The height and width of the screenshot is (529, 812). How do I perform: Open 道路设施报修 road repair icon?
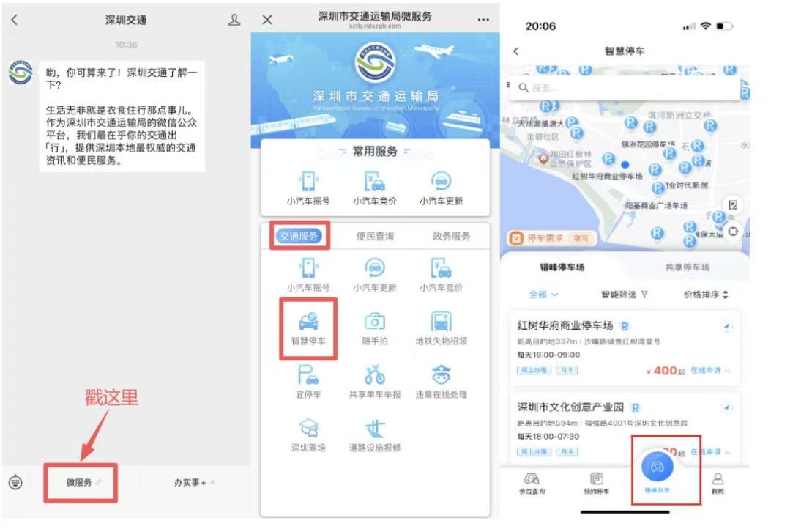(374, 429)
